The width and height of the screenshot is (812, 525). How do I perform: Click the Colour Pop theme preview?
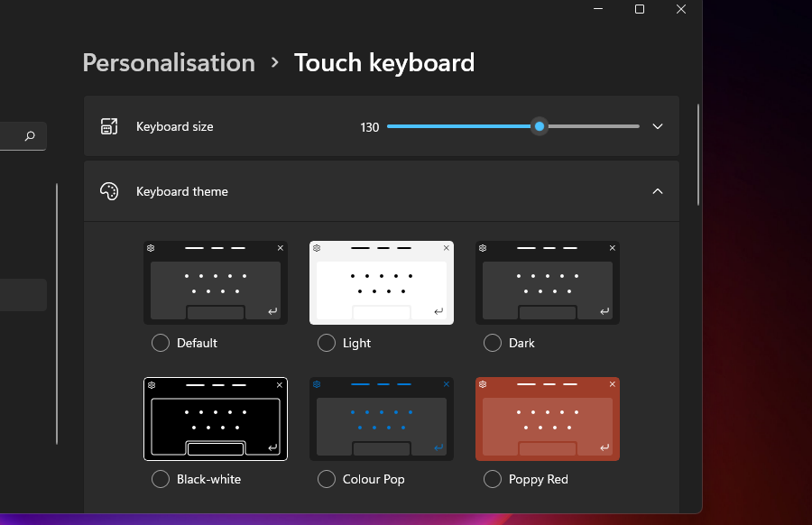382,419
